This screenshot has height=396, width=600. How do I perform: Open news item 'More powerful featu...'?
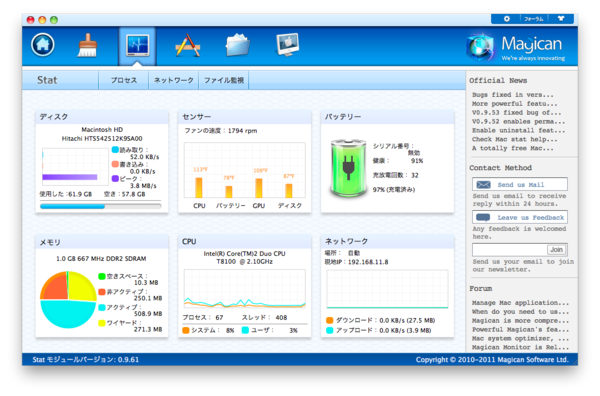[514, 104]
